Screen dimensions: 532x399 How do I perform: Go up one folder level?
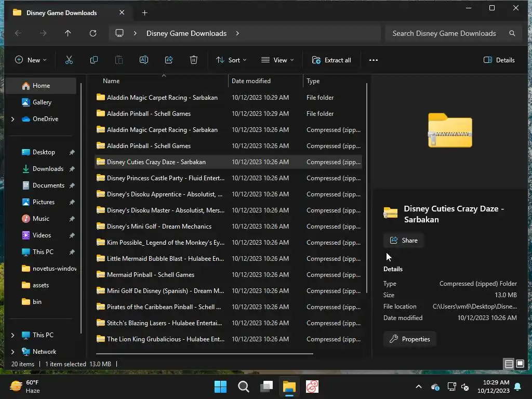(x=68, y=33)
